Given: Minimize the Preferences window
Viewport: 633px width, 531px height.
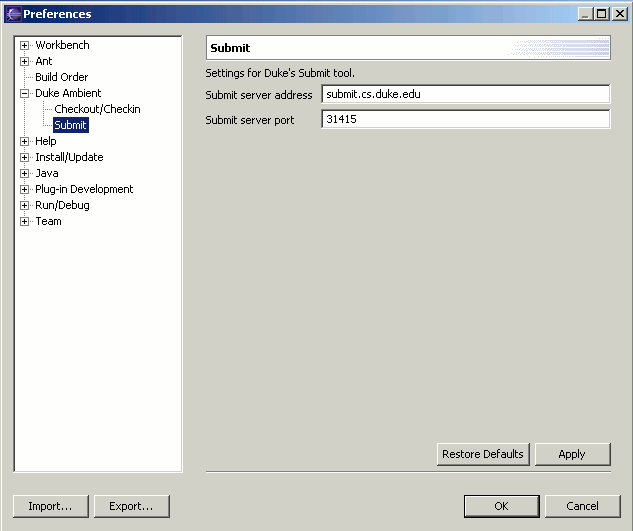Looking at the screenshot, I should point(585,14).
